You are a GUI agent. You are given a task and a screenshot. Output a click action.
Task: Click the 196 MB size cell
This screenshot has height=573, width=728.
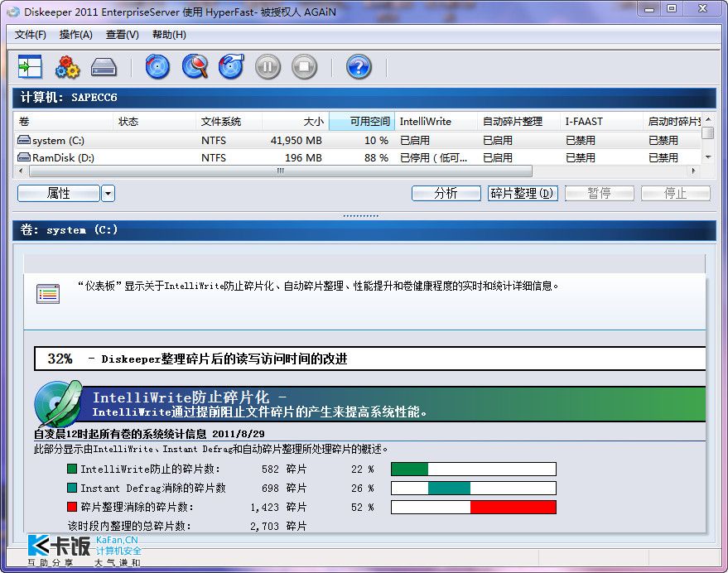tap(303, 157)
